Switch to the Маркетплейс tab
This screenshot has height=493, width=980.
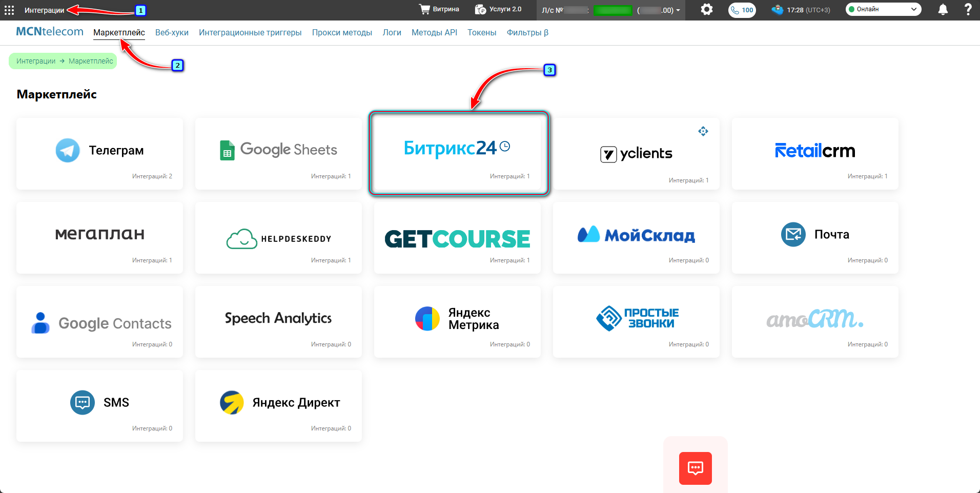(x=119, y=32)
